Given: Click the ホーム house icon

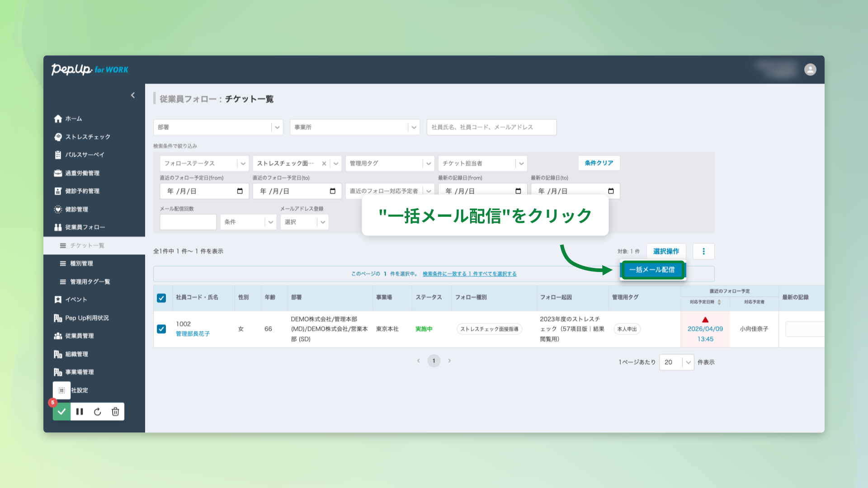Looking at the screenshot, I should (x=58, y=119).
